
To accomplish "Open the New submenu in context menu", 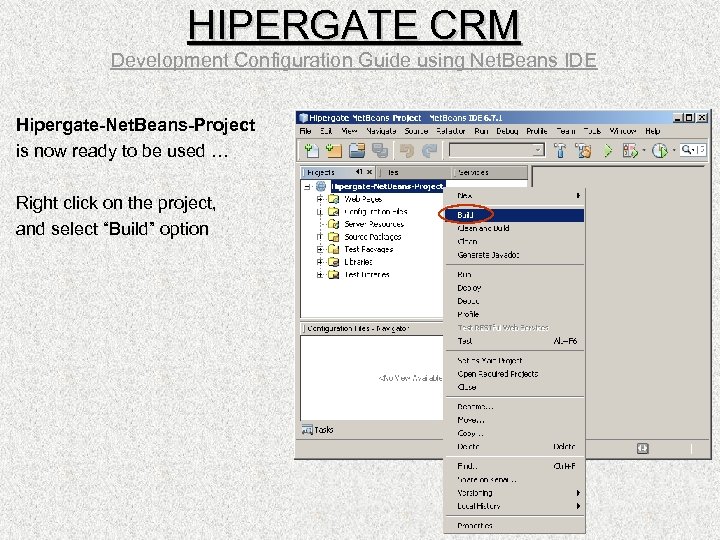I will 515,196.
